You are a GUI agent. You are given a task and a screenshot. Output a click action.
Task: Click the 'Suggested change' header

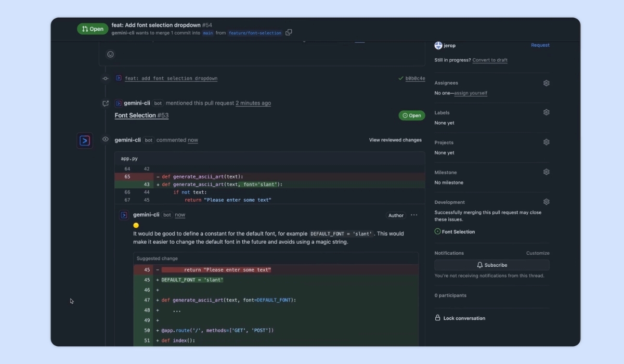(x=157, y=258)
